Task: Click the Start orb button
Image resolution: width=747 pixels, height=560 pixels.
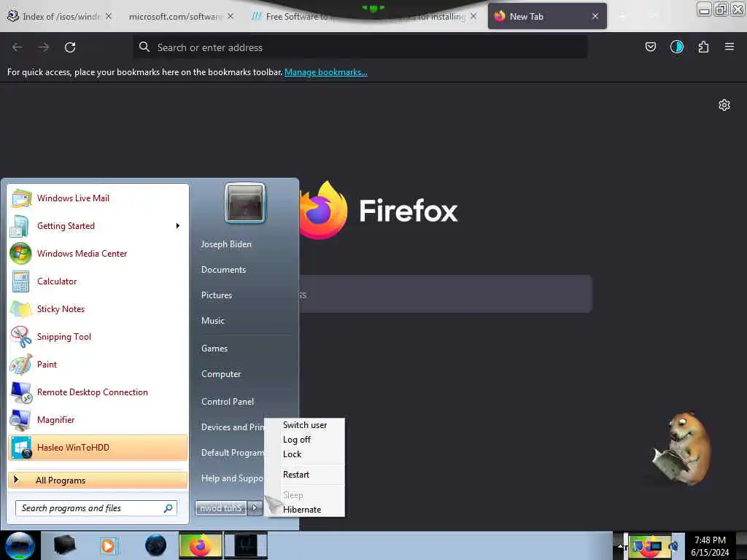Action: [x=20, y=545]
